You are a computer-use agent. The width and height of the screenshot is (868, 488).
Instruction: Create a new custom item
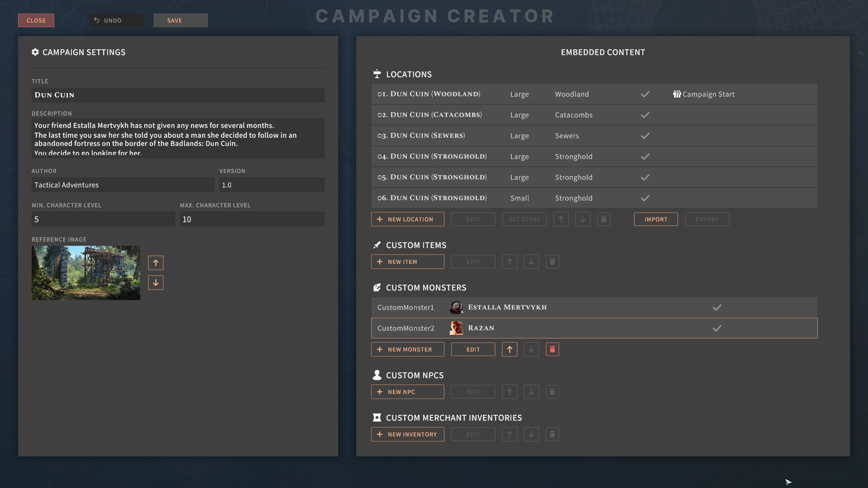pyautogui.click(x=408, y=262)
